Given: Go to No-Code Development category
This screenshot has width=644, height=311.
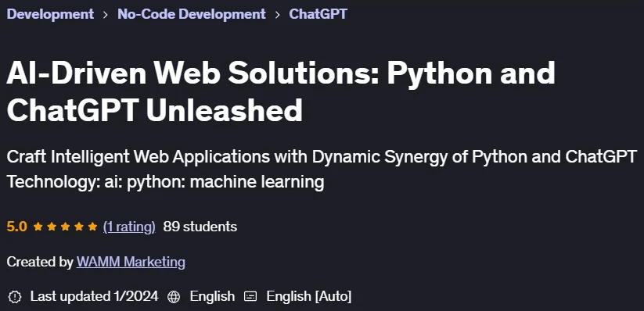Looking at the screenshot, I should coord(192,14).
